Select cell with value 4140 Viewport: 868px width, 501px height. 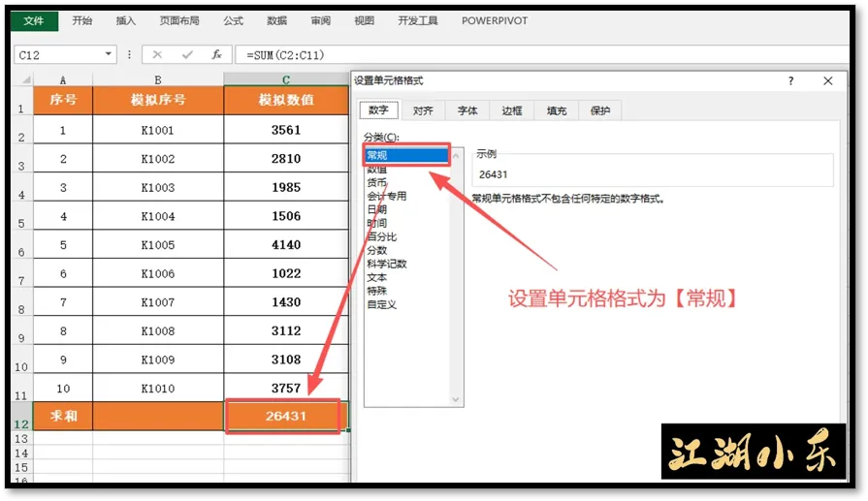[x=286, y=244]
